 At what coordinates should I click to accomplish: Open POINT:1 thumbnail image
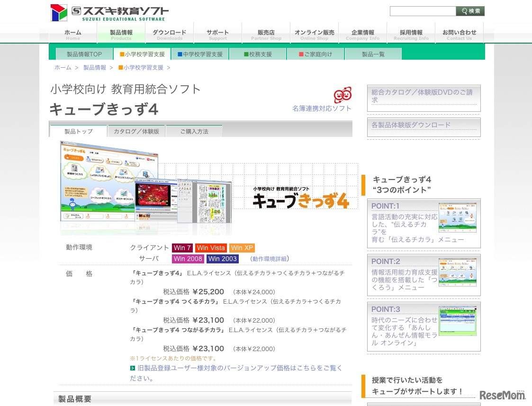(457, 217)
